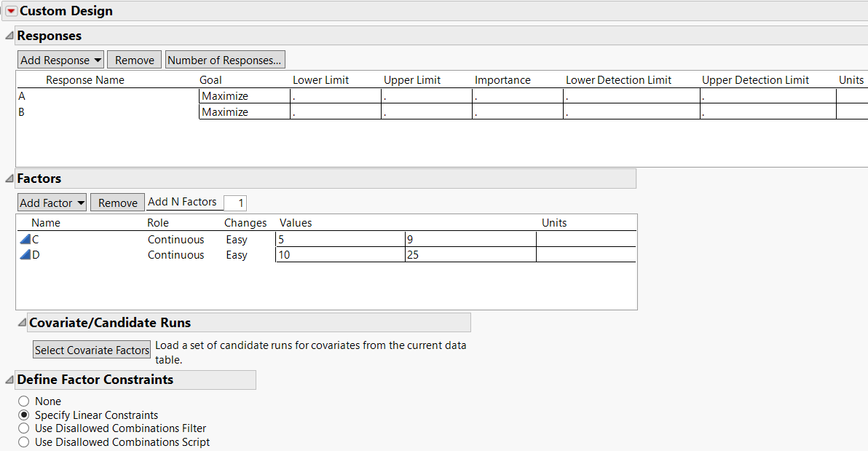Collapse the Covariate/Candidate Runs section
Viewport: 868px width, 451px height.
click(23, 322)
